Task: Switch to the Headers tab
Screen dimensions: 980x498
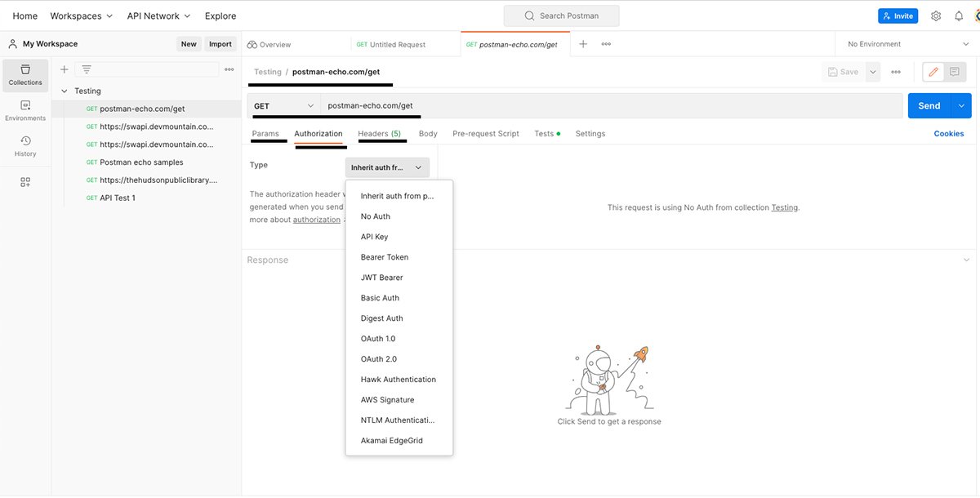Action: tap(381, 133)
